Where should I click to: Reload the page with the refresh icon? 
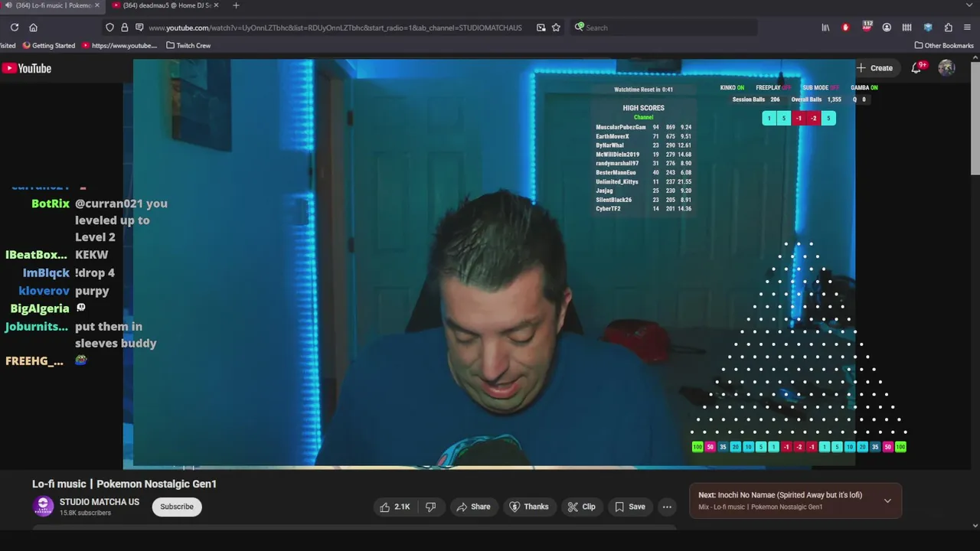pos(14,28)
